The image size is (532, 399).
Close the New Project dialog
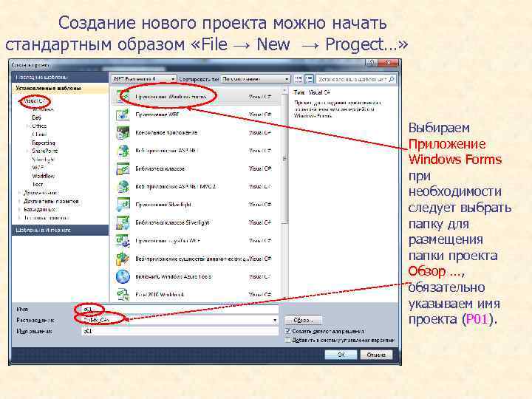point(387,63)
